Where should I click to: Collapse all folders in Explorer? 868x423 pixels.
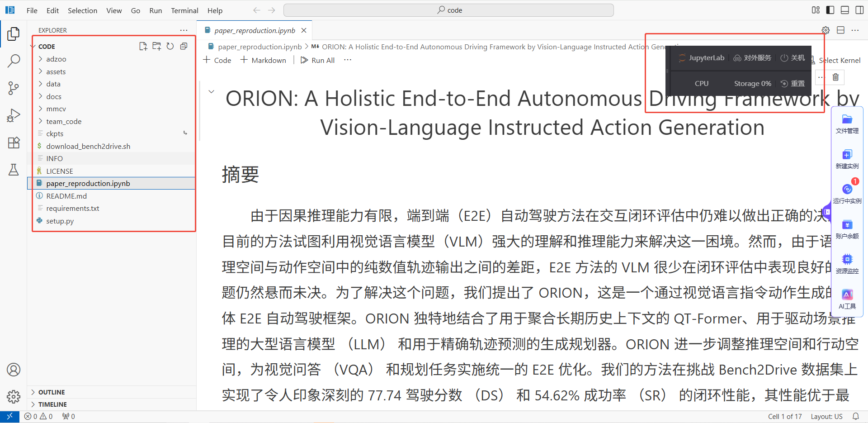tap(184, 46)
